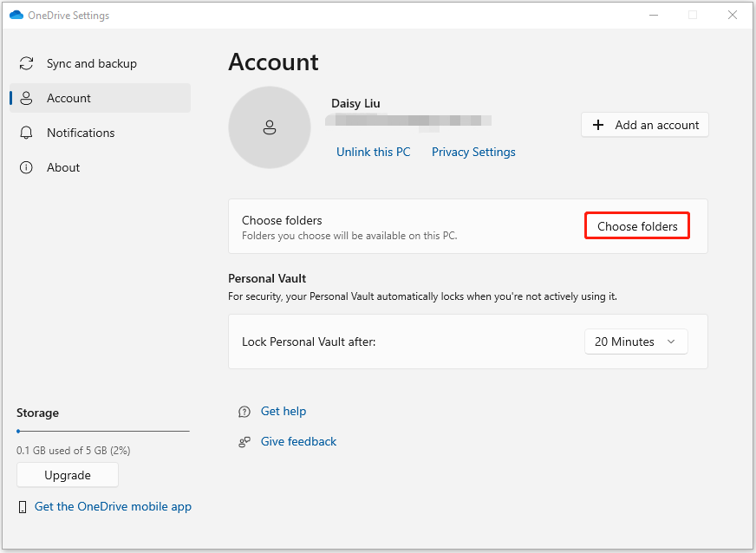Click the 'Lock Personal Vault after:' label
The image size is (756, 553).
[x=309, y=342]
